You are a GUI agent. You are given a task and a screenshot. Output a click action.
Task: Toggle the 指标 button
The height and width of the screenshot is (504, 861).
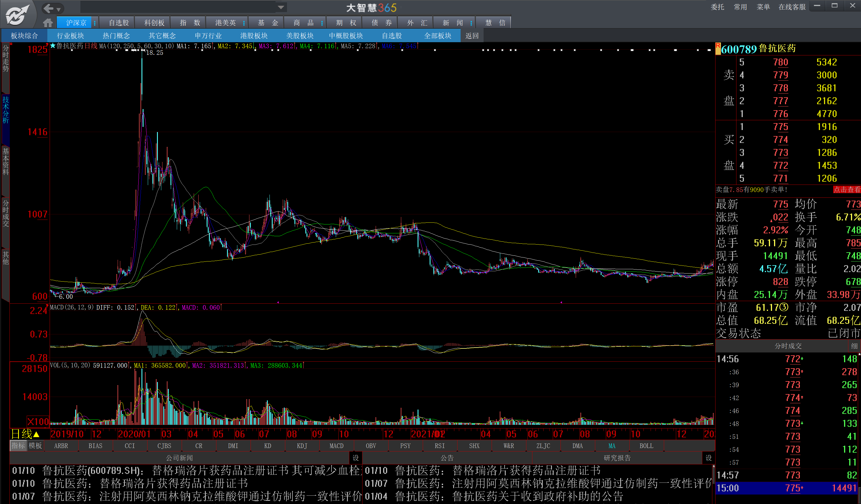coord(18,445)
